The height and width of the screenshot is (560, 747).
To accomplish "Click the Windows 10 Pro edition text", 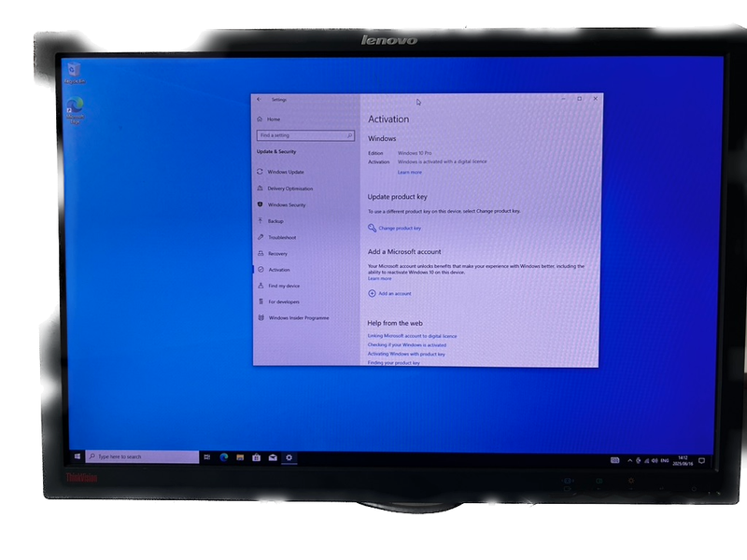I will (415, 153).
